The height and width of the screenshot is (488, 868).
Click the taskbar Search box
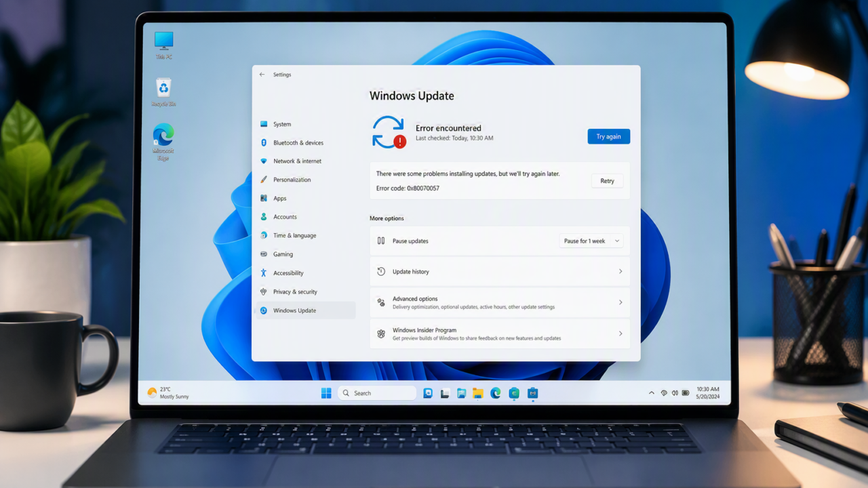click(377, 393)
